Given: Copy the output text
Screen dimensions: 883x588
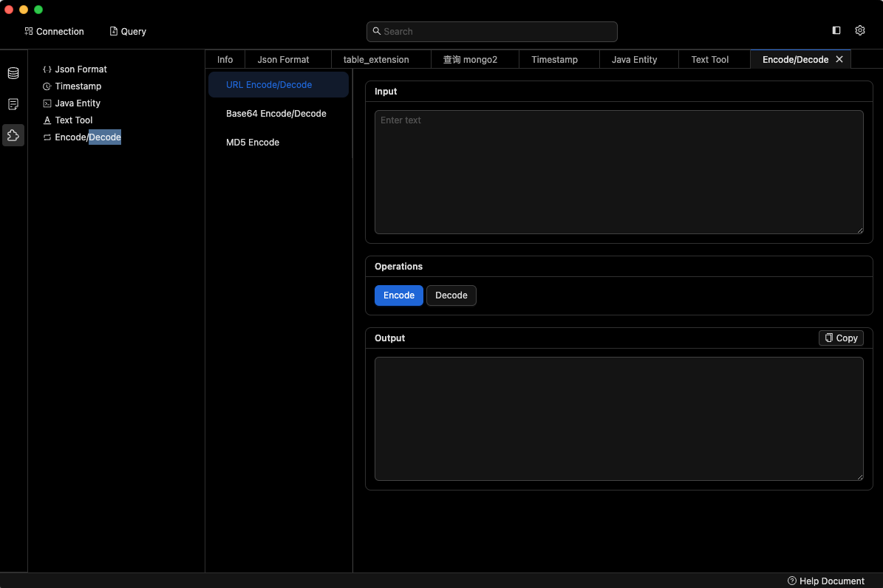Looking at the screenshot, I should click(x=841, y=338).
